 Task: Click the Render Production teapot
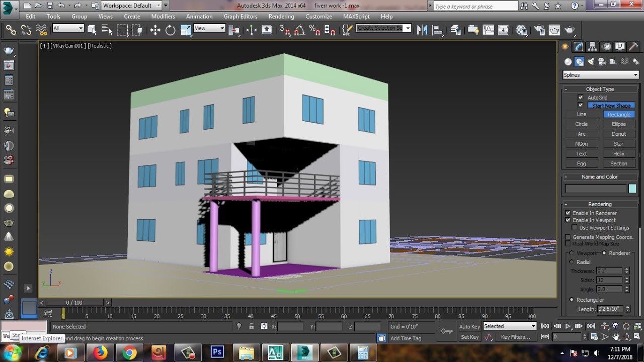[570, 30]
